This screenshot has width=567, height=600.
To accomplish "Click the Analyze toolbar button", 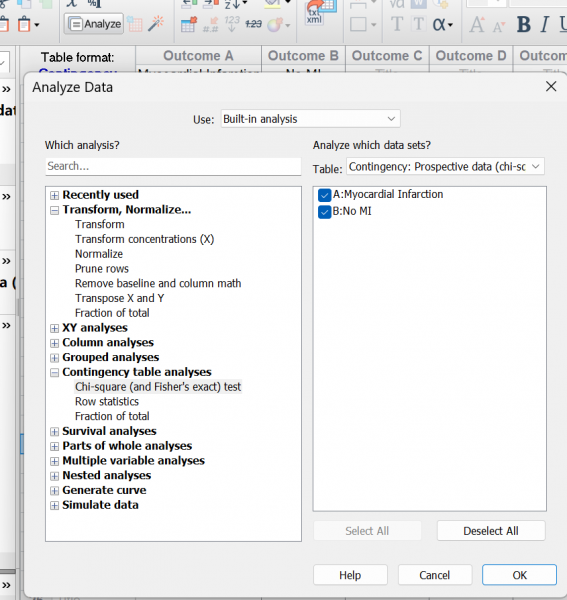I will click(x=94, y=24).
